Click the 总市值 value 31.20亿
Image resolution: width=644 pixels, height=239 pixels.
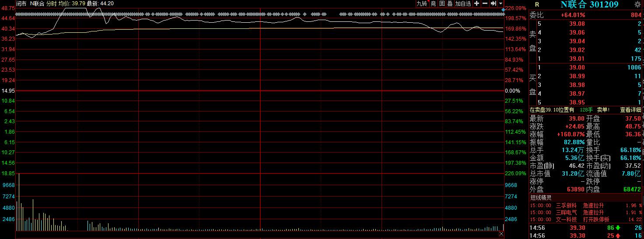(x=573, y=173)
